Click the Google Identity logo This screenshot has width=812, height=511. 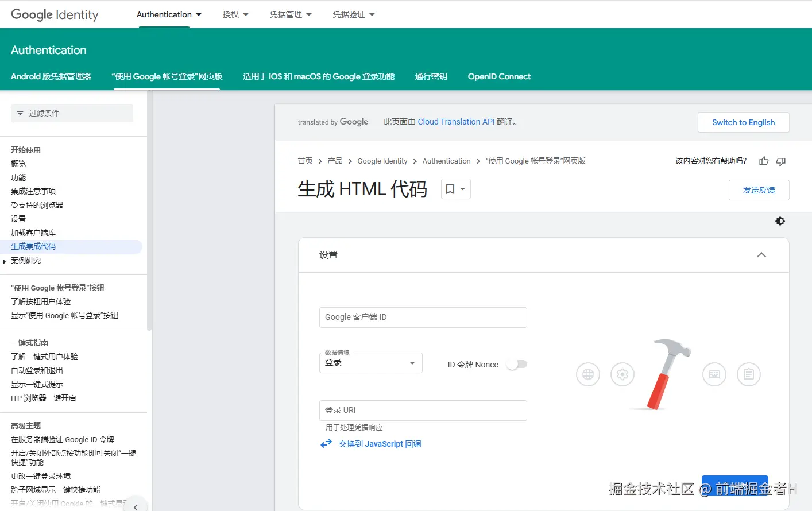tap(55, 14)
